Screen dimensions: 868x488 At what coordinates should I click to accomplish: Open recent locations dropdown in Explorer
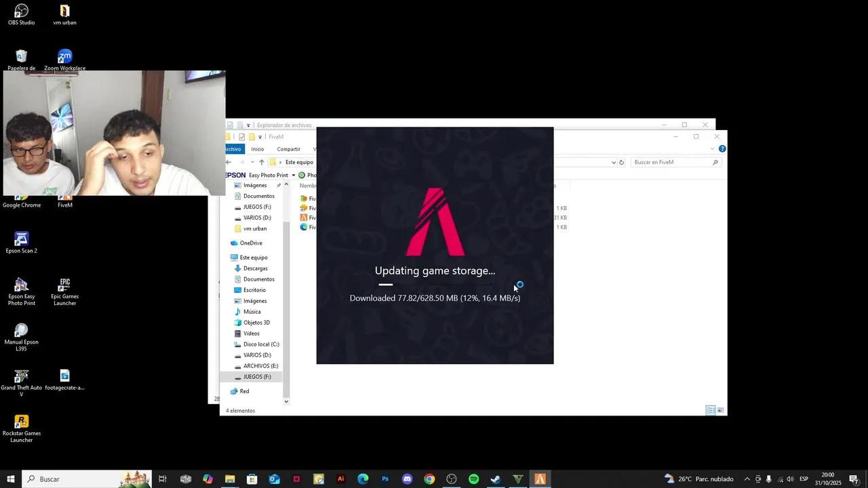(252, 163)
